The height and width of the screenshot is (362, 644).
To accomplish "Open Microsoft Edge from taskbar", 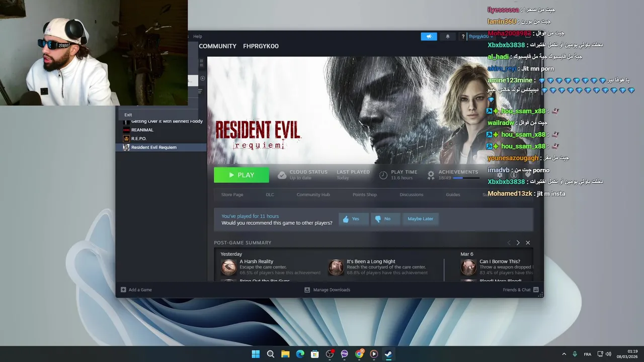I will 300,354.
